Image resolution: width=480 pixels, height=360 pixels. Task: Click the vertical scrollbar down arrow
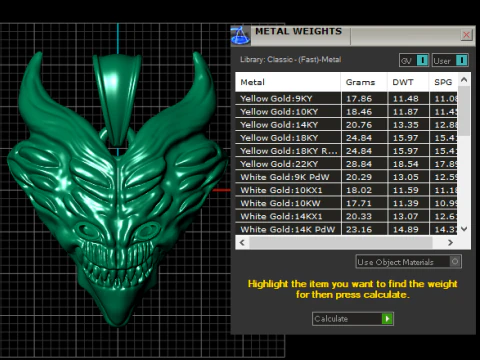coord(464,229)
